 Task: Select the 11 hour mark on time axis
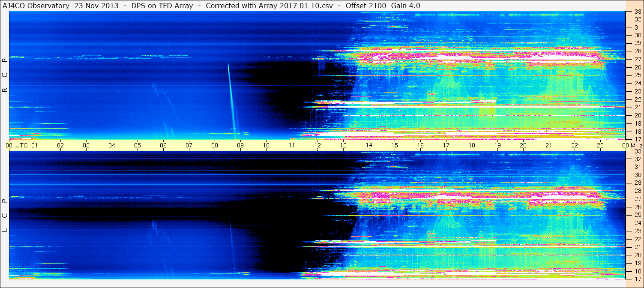pyautogui.click(x=292, y=145)
